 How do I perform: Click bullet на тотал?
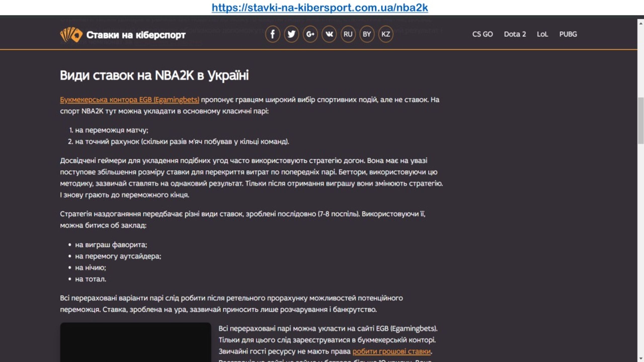[x=91, y=279]
